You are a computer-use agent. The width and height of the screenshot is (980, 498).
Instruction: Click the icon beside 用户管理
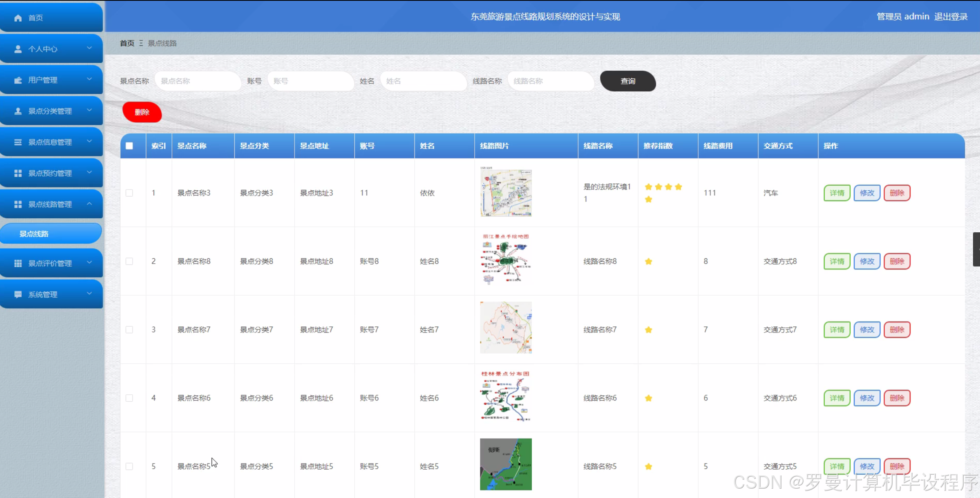click(x=18, y=80)
